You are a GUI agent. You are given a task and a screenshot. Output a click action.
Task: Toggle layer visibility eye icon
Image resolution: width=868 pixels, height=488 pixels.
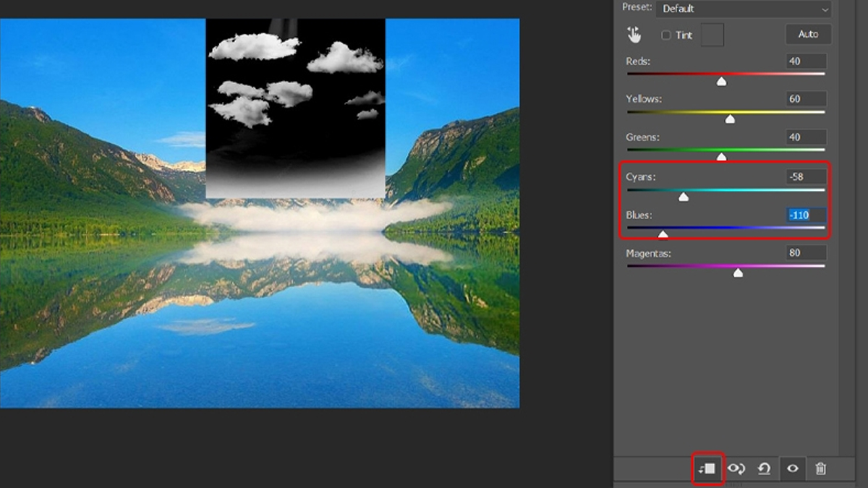[x=793, y=468]
